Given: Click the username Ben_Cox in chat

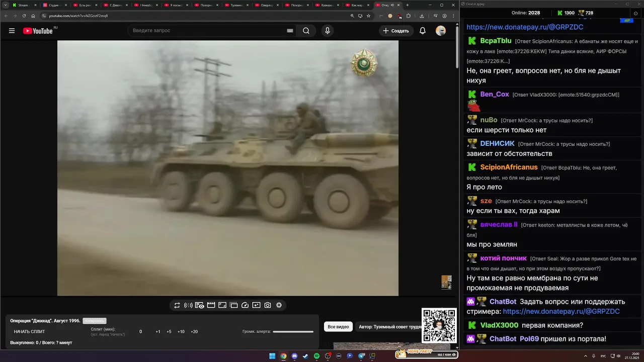Looking at the screenshot, I should [495, 95].
